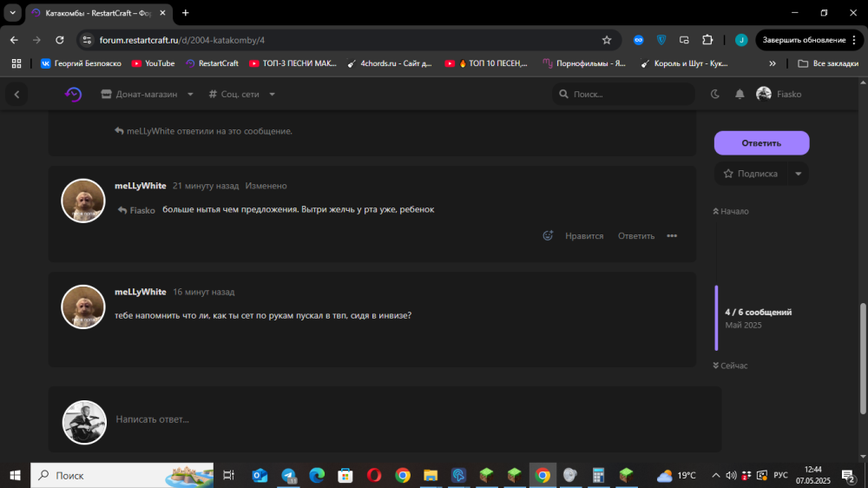
Task: Open Task View on the taskbar
Action: point(228,475)
